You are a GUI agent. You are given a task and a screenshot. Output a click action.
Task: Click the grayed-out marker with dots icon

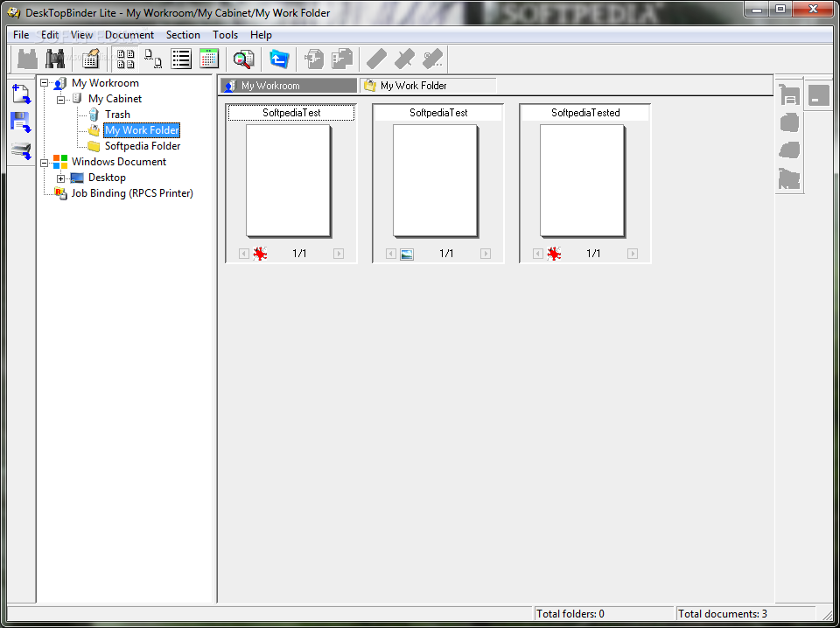(432, 59)
